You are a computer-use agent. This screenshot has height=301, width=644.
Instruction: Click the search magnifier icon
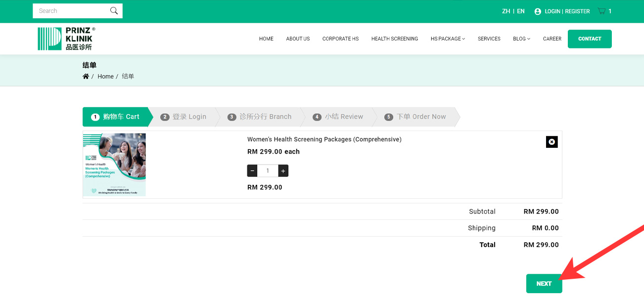[x=114, y=11]
